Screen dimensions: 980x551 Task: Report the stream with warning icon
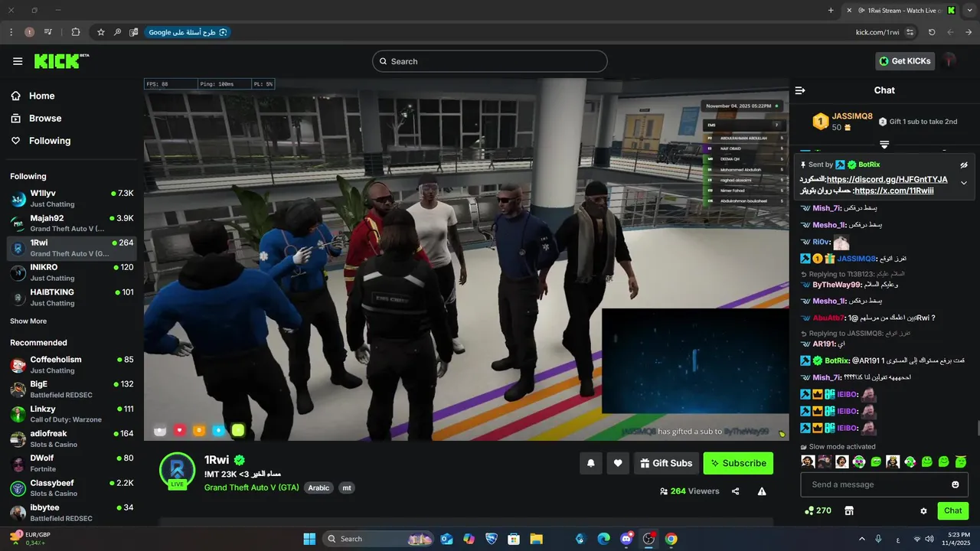(x=762, y=491)
